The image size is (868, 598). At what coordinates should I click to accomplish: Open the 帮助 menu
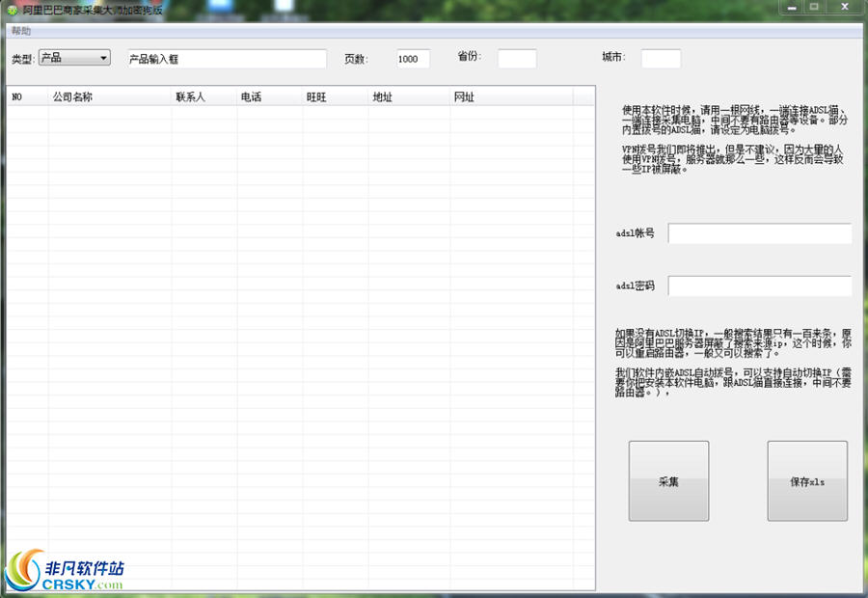[21, 31]
